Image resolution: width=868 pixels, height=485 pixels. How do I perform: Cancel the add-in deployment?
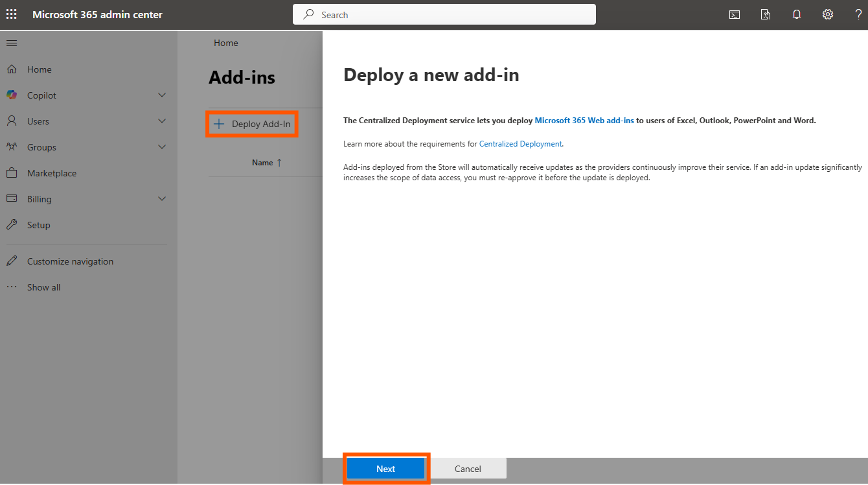pos(468,469)
